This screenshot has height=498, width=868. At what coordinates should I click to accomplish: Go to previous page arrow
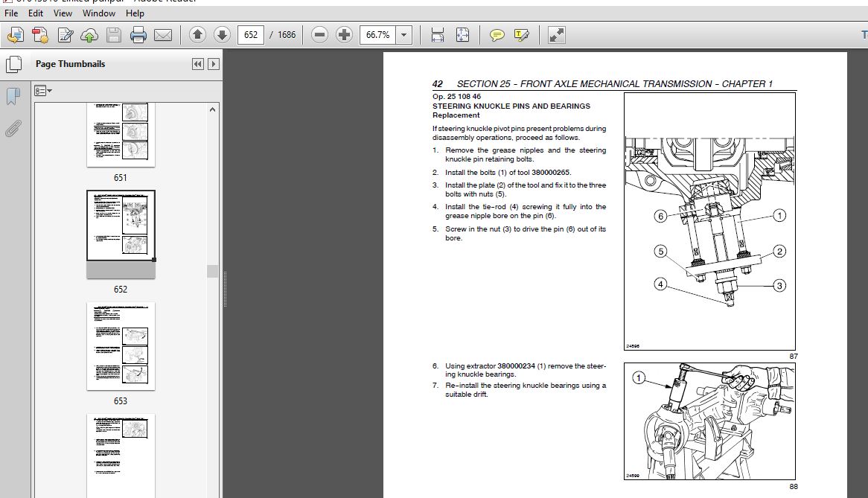[197, 35]
